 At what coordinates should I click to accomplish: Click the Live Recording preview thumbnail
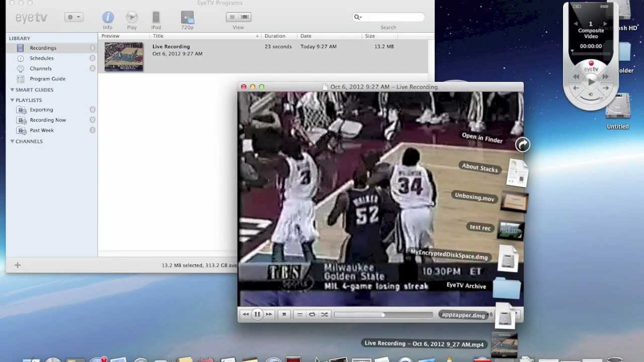124,57
